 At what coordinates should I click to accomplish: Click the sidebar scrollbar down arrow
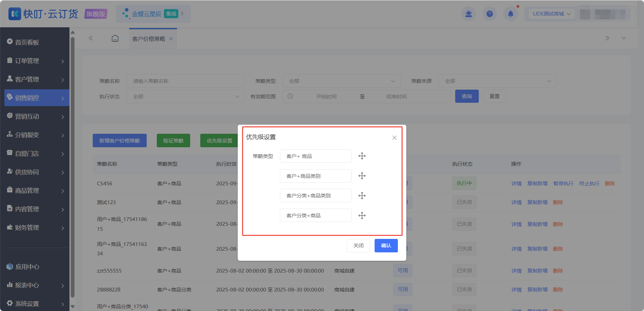(72, 307)
